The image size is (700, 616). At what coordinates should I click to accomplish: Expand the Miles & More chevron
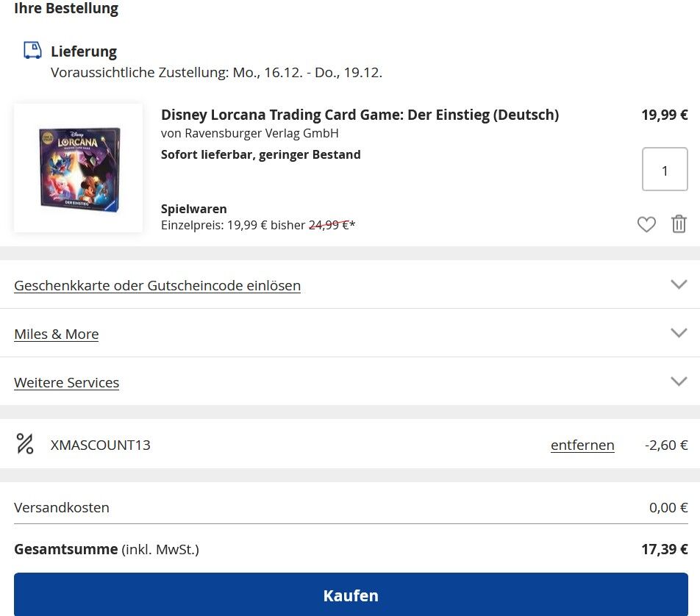(679, 332)
